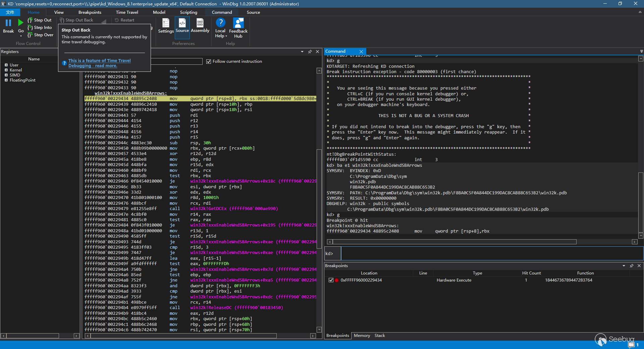Screen dimensions: 644x349
Task: Click the Break pause icon
Action: click(x=8, y=23)
